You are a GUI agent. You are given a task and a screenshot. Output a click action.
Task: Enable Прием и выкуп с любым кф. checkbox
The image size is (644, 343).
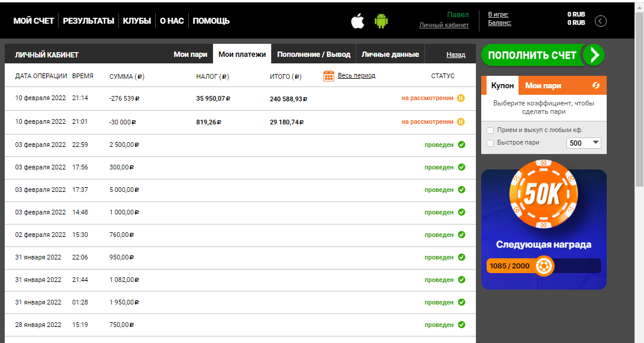click(x=490, y=130)
